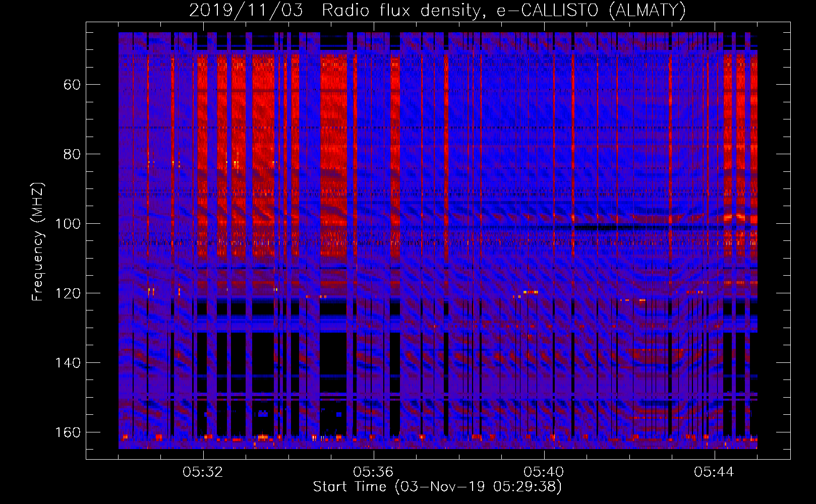This screenshot has height=504, width=816.
Task: Click the 160 frequency tick label
Action: point(68,432)
